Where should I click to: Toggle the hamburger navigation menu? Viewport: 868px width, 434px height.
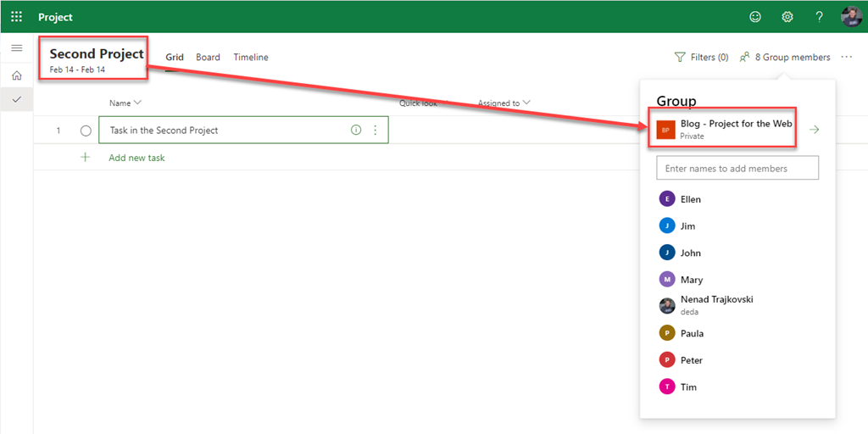[x=16, y=48]
